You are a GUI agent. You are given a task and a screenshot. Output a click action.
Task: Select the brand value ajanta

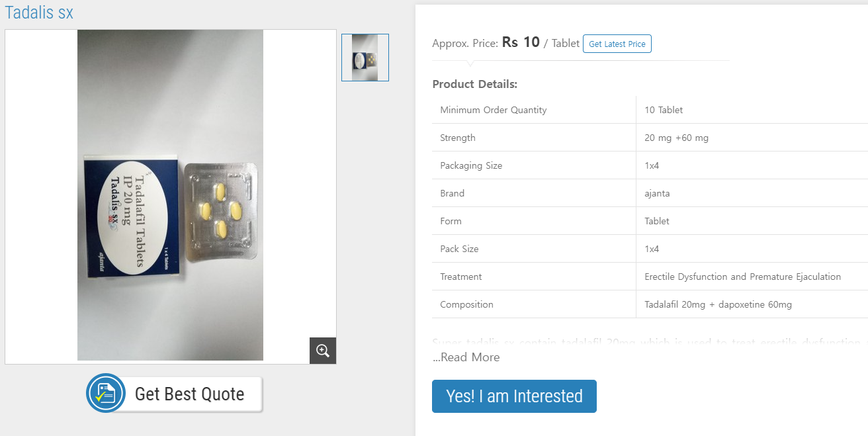tap(656, 193)
